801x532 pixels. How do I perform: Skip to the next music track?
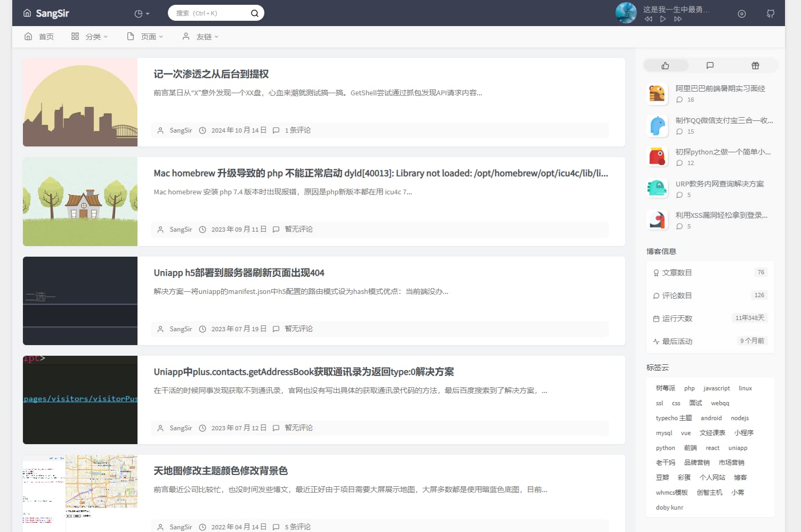point(677,19)
